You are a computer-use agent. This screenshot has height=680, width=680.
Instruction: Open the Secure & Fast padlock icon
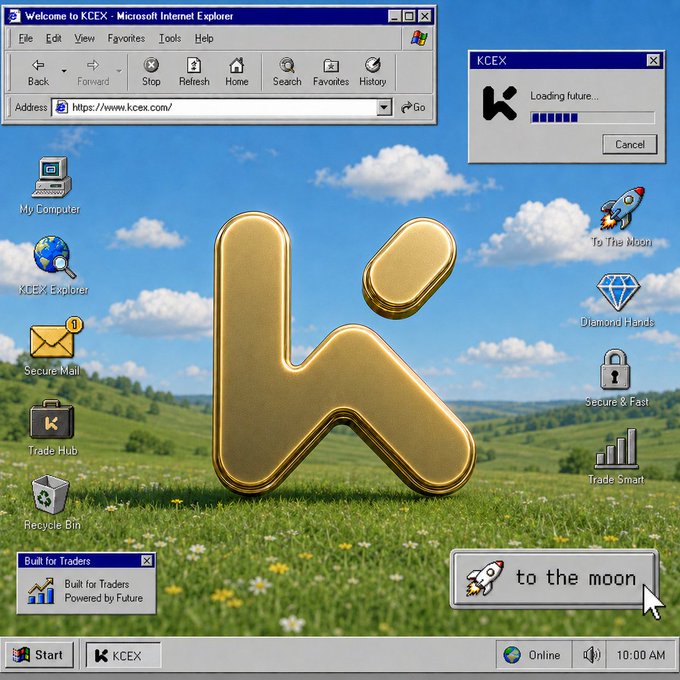pyautogui.click(x=615, y=369)
